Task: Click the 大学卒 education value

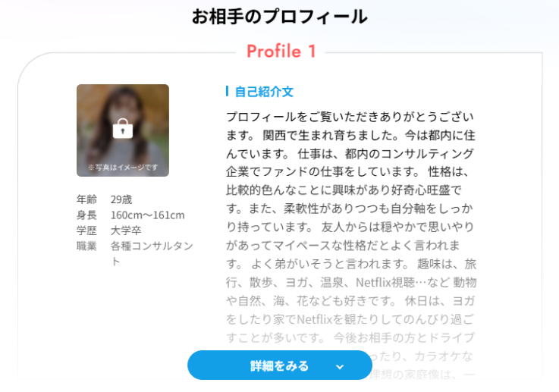Action: click(126, 230)
